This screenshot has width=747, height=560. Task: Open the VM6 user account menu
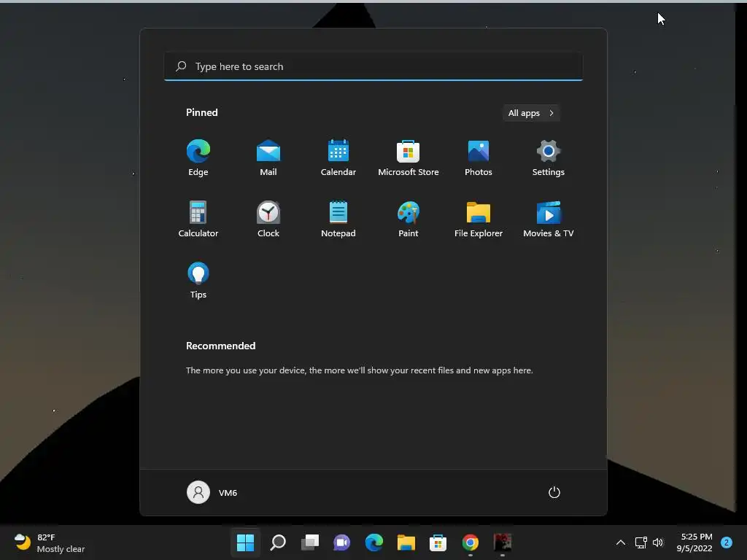[212, 492]
